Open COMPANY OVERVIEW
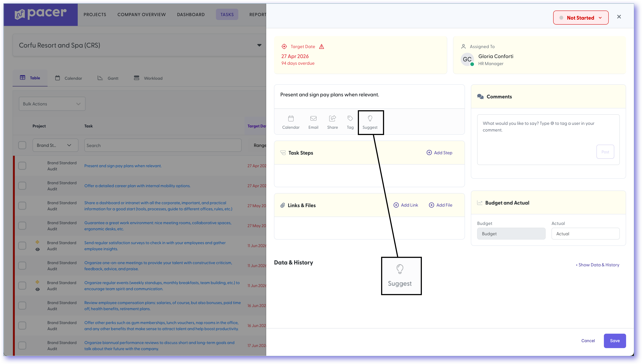The height and width of the screenshot is (364, 642). point(142,14)
